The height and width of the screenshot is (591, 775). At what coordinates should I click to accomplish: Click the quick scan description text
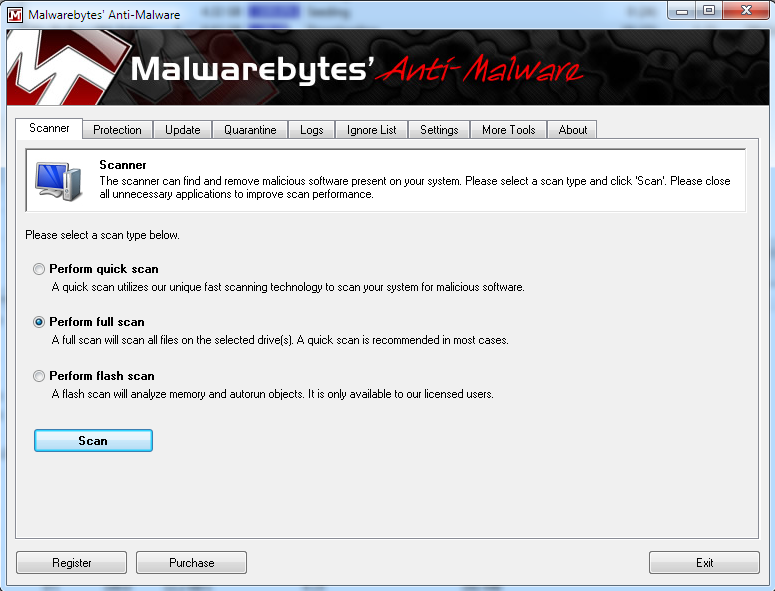[x=288, y=287]
